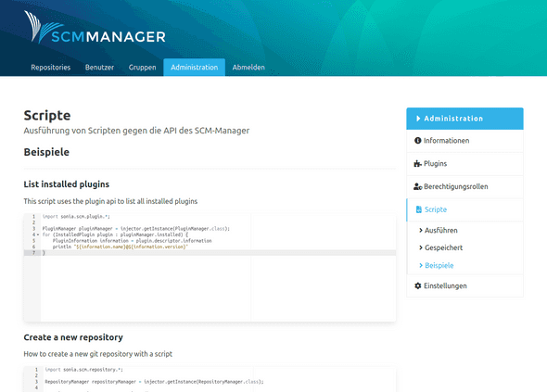This screenshot has width=547, height=392.
Task: Click the Administration sidebar header
Action: pos(464,119)
